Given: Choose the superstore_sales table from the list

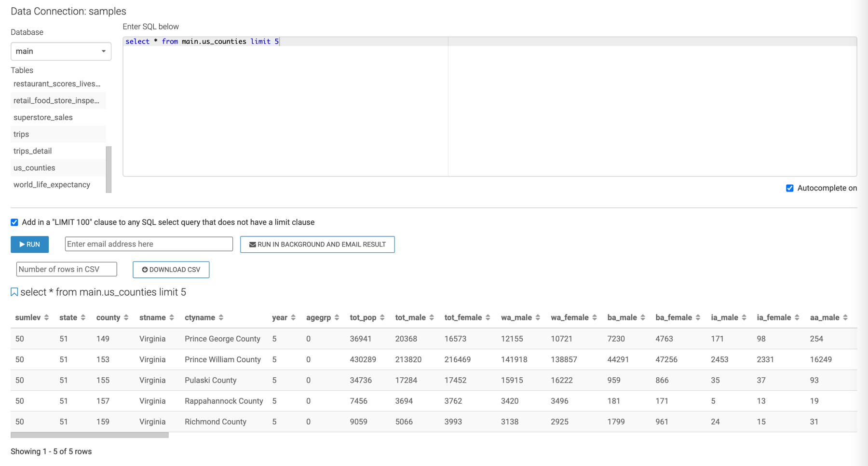Looking at the screenshot, I should 43,117.
